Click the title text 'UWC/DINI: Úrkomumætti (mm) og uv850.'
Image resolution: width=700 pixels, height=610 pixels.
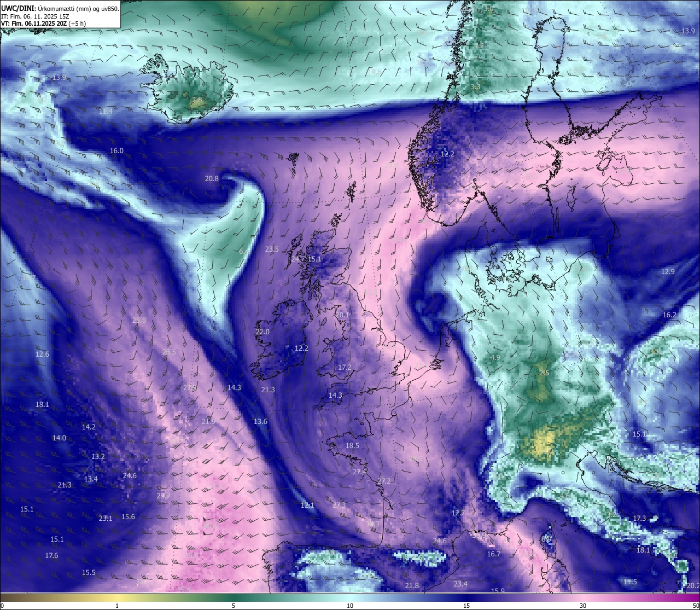point(60,9)
